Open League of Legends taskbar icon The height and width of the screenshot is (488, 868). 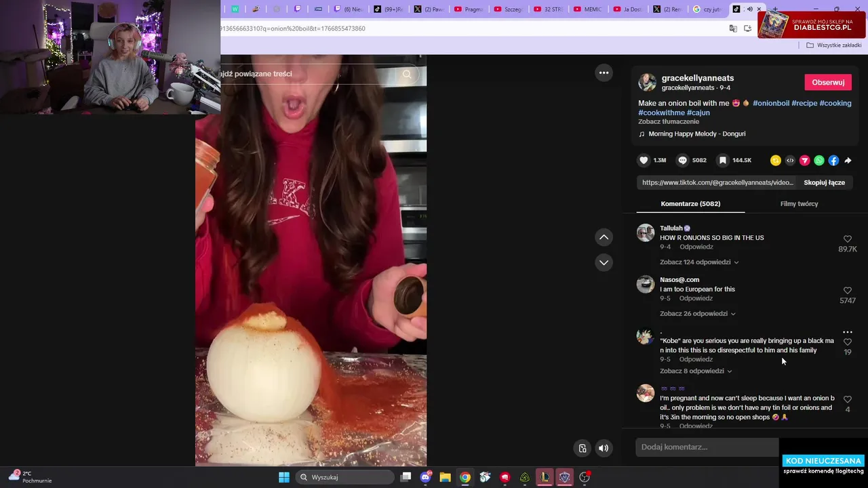tap(545, 477)
